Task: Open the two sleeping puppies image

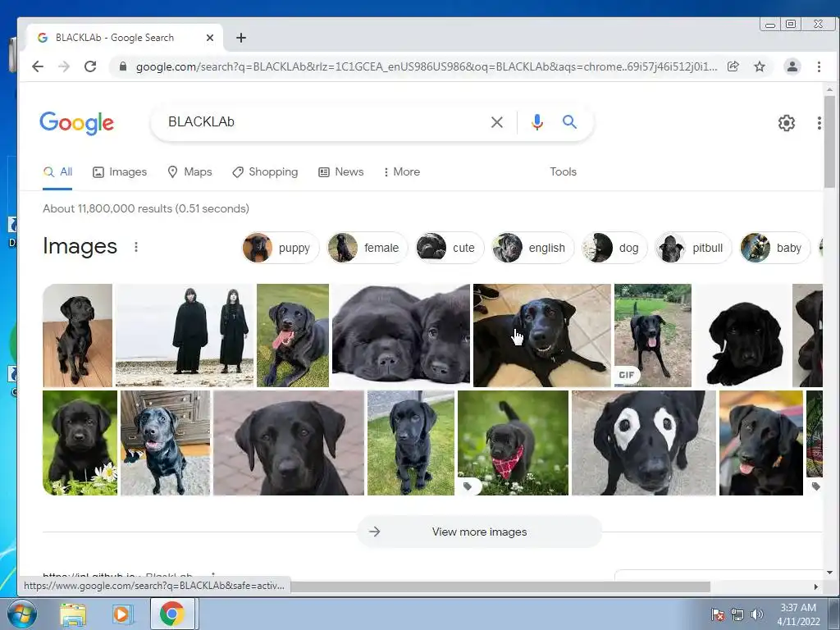Action: point(401,336)
